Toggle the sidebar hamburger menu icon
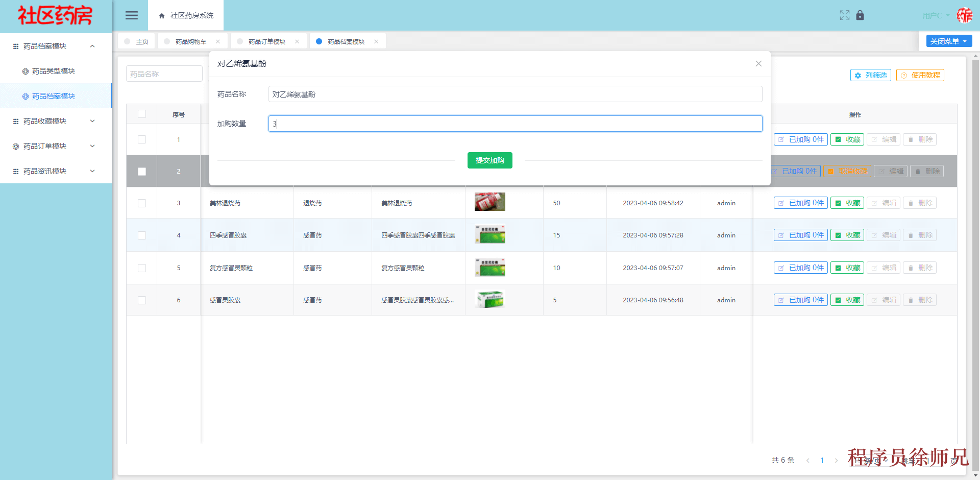This screenshot has height=480, width=980. [x=131, y=15]
